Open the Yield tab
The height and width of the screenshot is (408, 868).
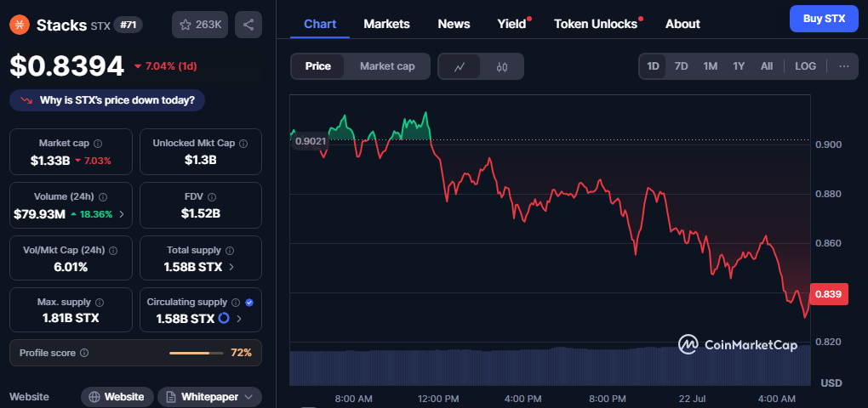(x=512, y=24)
